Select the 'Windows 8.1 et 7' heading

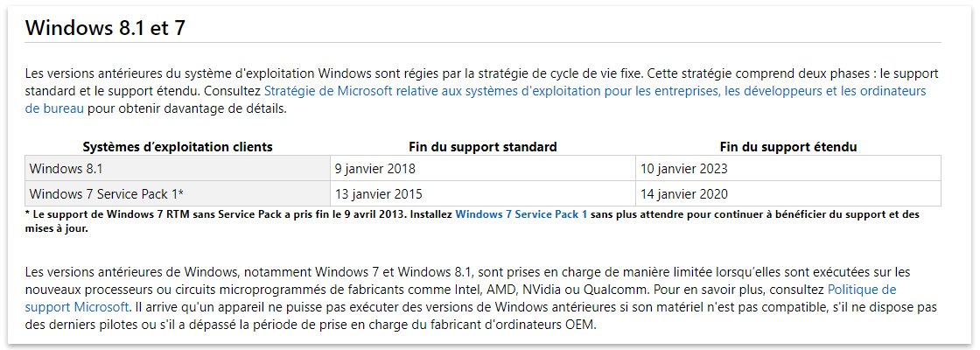[x=105, y=27]
